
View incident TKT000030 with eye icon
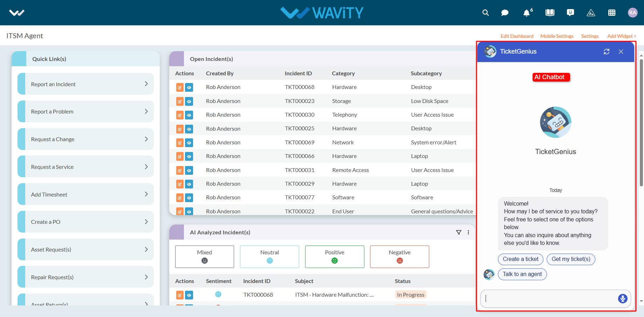tap(189, 115)
